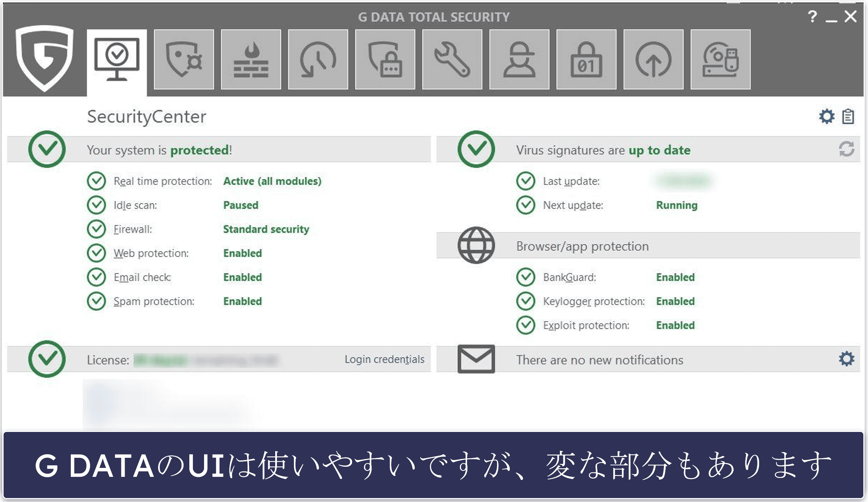868x502 pixels.
Task: Open the Last update entry
Action: [571, 181]
